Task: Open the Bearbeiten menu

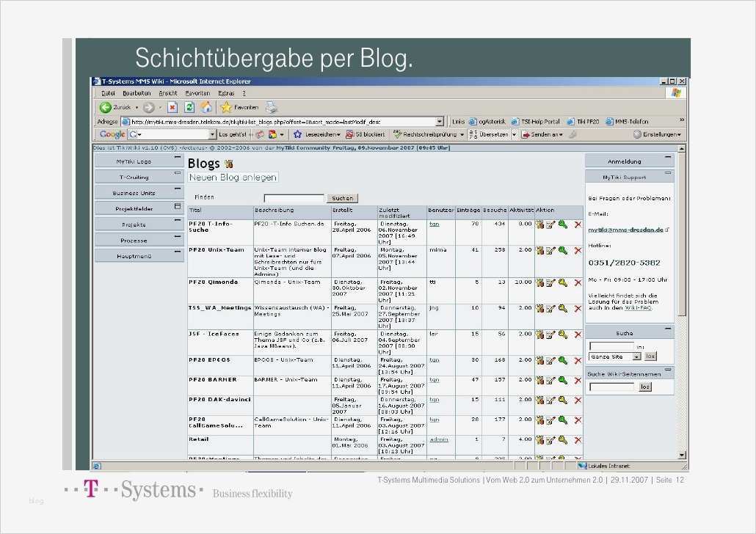Action: (x=137, y=93)
